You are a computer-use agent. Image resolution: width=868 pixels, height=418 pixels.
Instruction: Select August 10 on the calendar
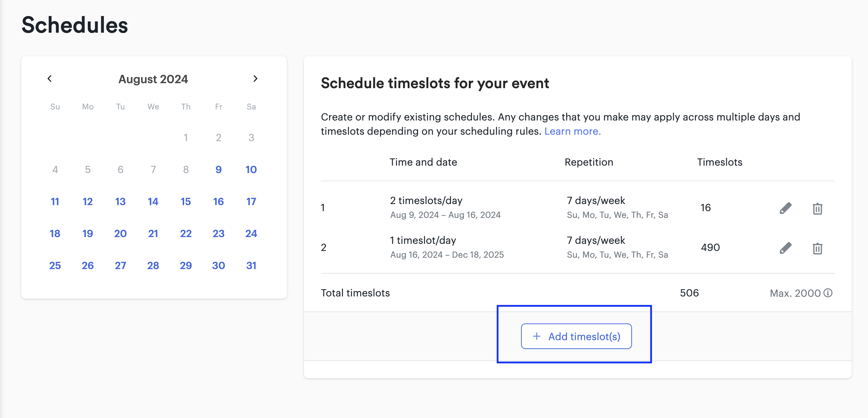click(251, 170)
